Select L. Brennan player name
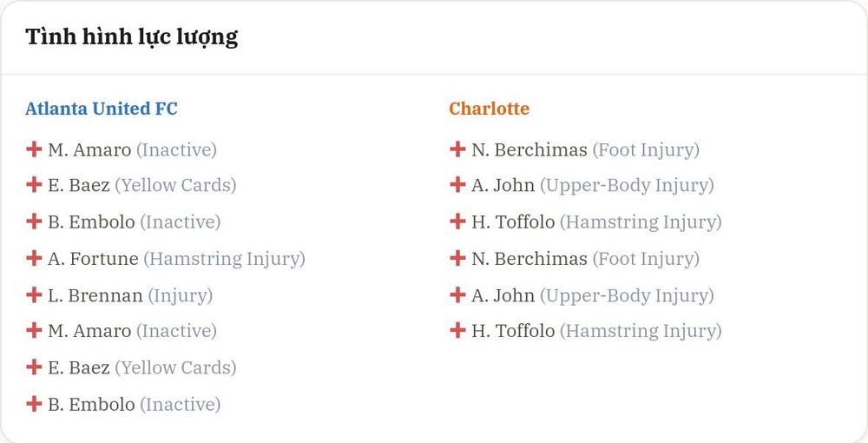The width and height of the screenshot is (868, 443). [x=95, y=295]
